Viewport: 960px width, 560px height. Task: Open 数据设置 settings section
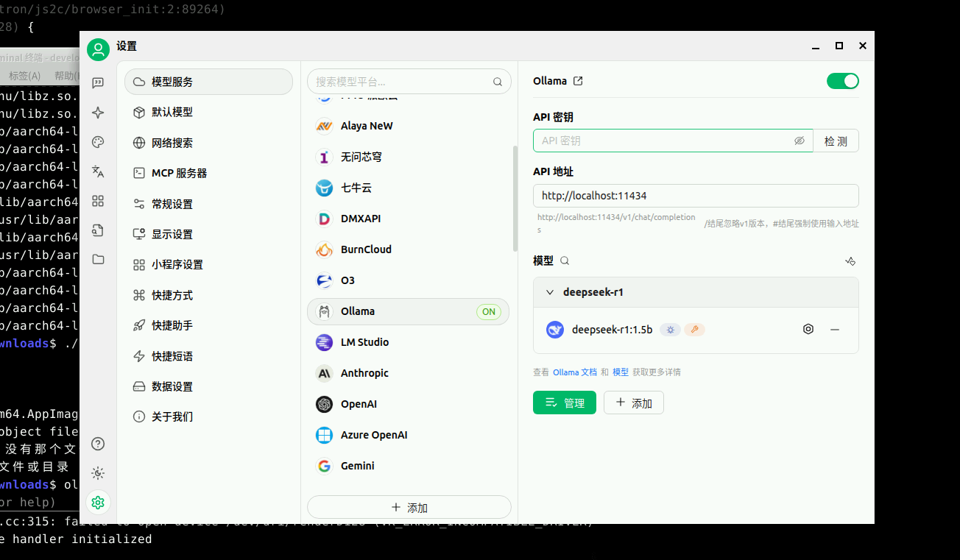[209, 386]
